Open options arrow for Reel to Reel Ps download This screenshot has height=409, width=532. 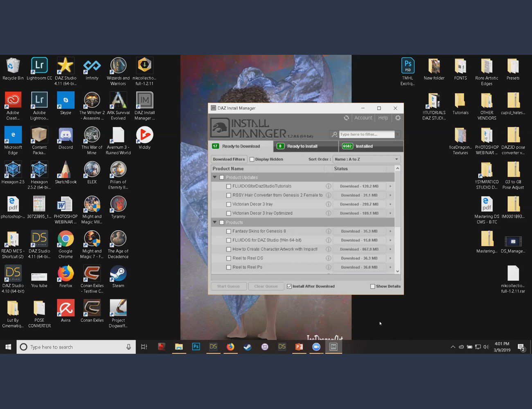tap(390, 267)
